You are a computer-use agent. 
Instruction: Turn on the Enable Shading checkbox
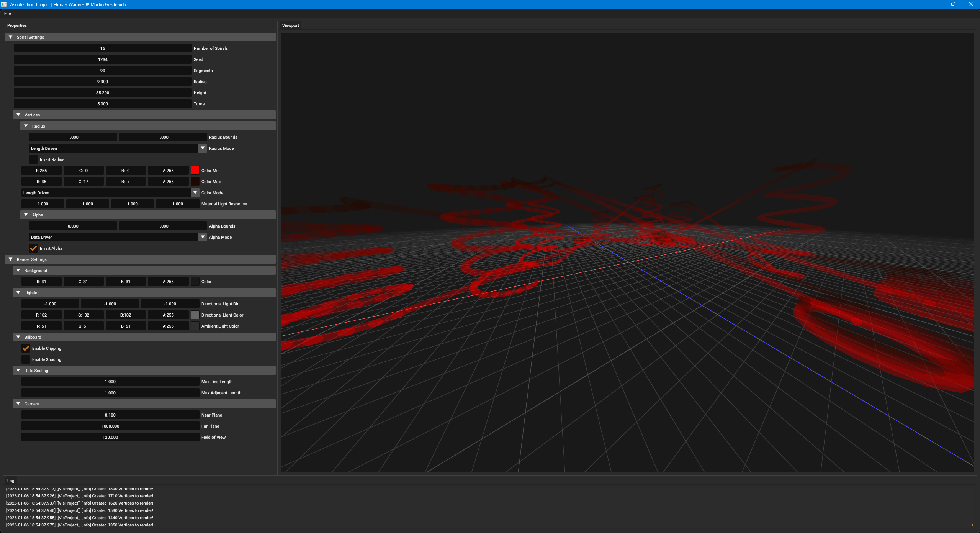pyautogui.click(x=26, y=359)
